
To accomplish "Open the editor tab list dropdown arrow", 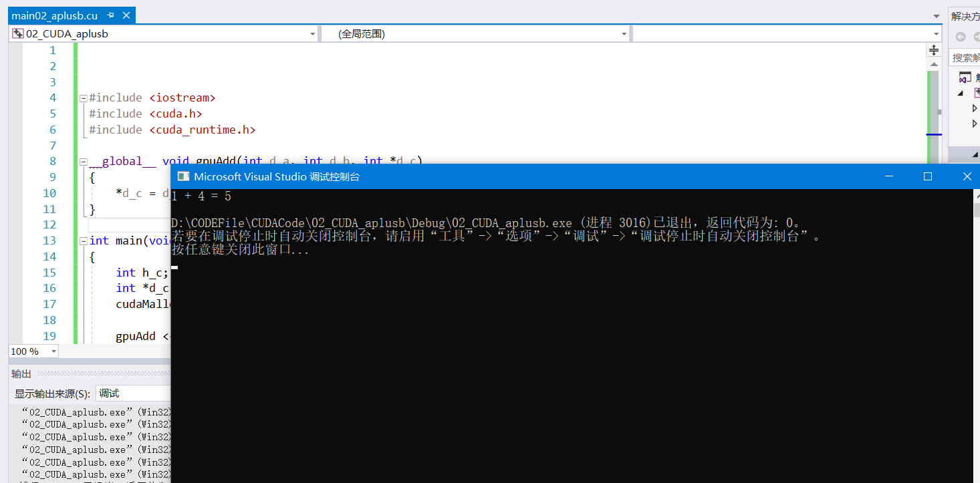I will click(x=936, y=16).
